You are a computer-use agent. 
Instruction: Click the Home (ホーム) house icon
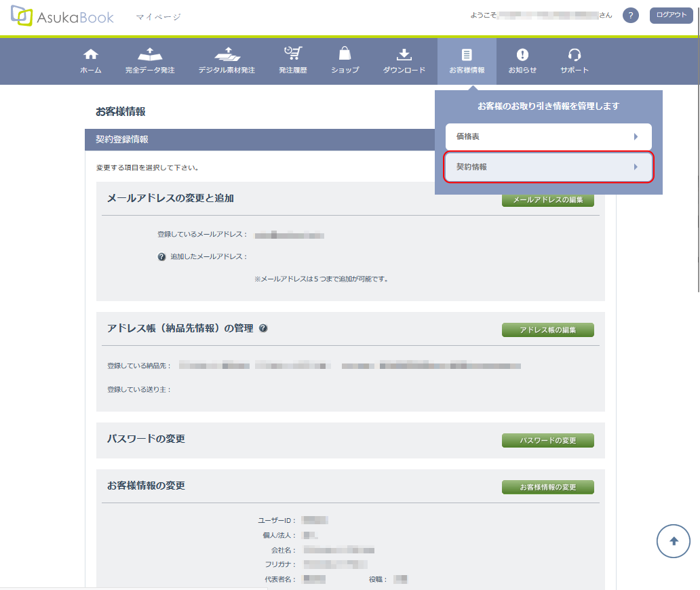coord(90,55)
